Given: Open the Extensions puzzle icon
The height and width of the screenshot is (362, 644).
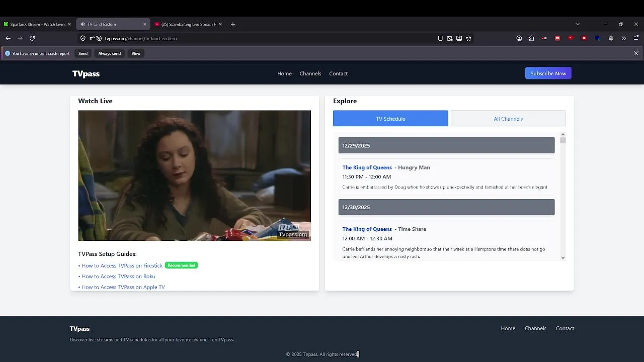Looking at the screenshot, I should [531, 38].
